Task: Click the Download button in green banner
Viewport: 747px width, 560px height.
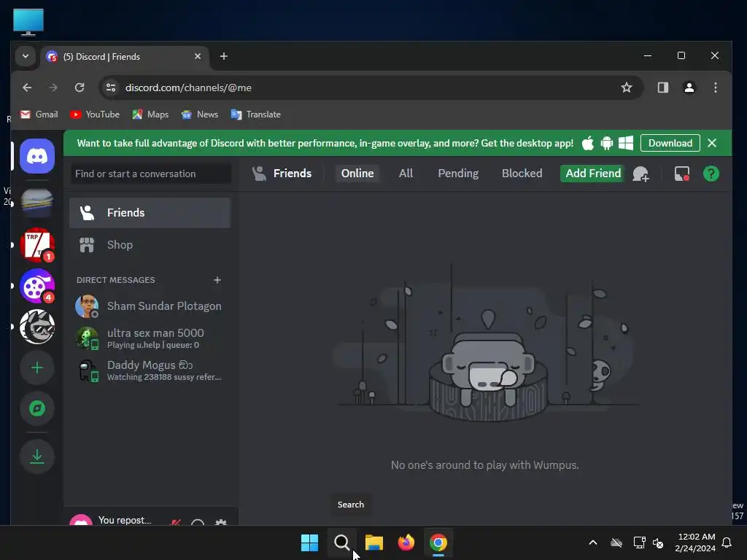Action: [670, 144]
